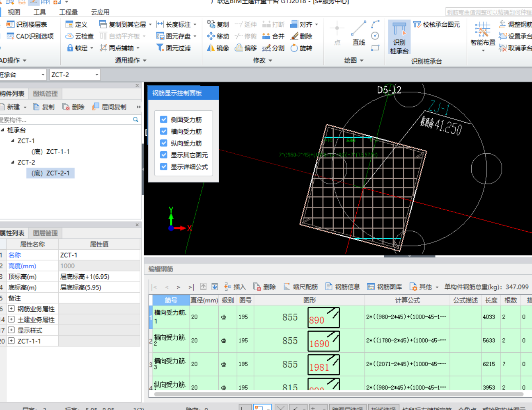The width and height of the screenshot is (532, 410).
Task: Select (底) ZCT-1-1 tree item
Action: tap(50, 151)
